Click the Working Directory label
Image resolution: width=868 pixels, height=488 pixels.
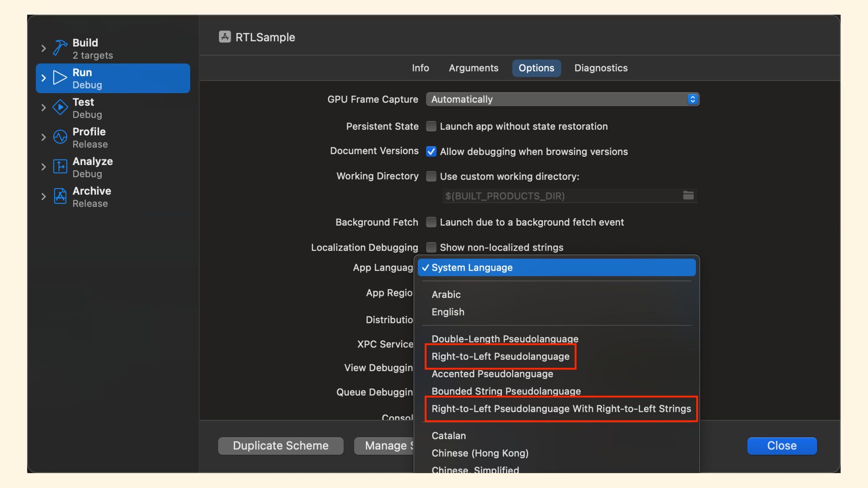coord(377,176)
